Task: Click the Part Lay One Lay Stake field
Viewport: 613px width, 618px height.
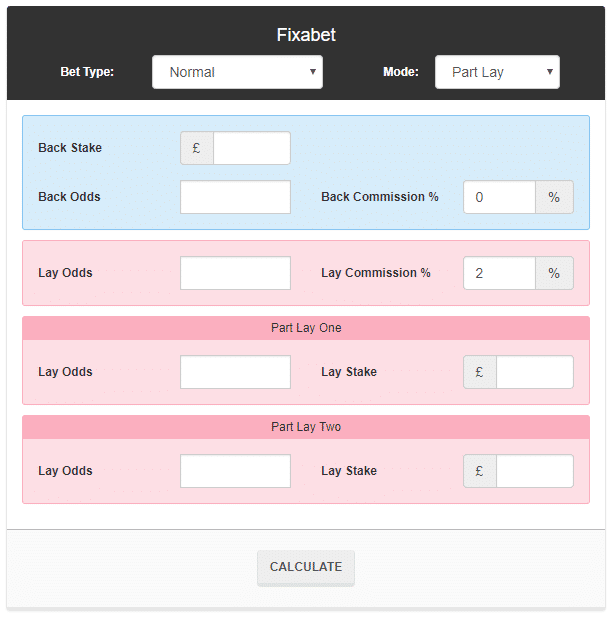Action: (534, 372)
